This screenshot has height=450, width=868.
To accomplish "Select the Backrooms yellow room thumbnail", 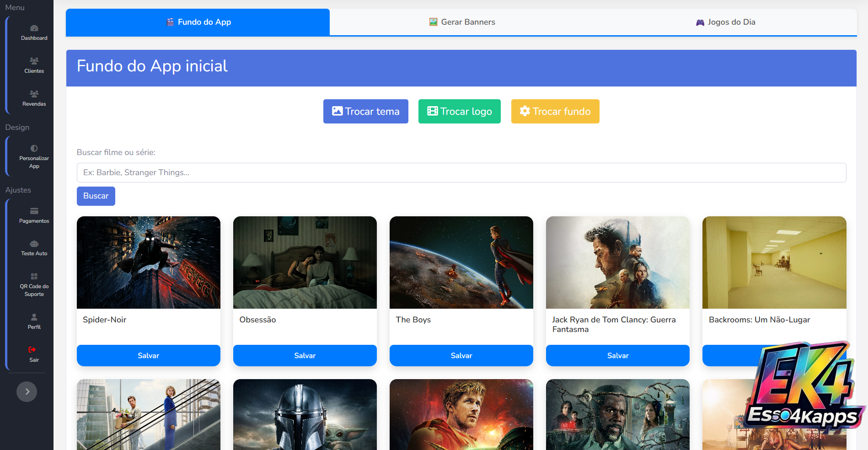I will (774, 262).
